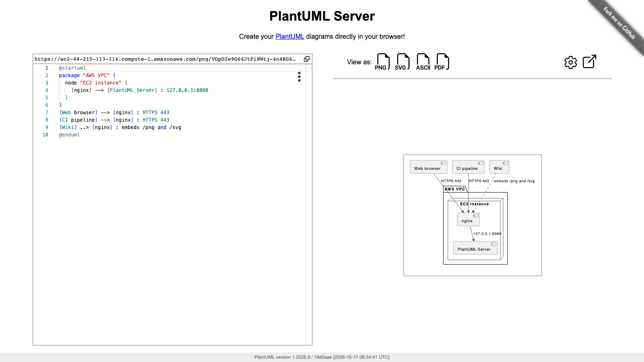
Task: Click the Fork me on GitHub ribbon
Action: point(619,23)
